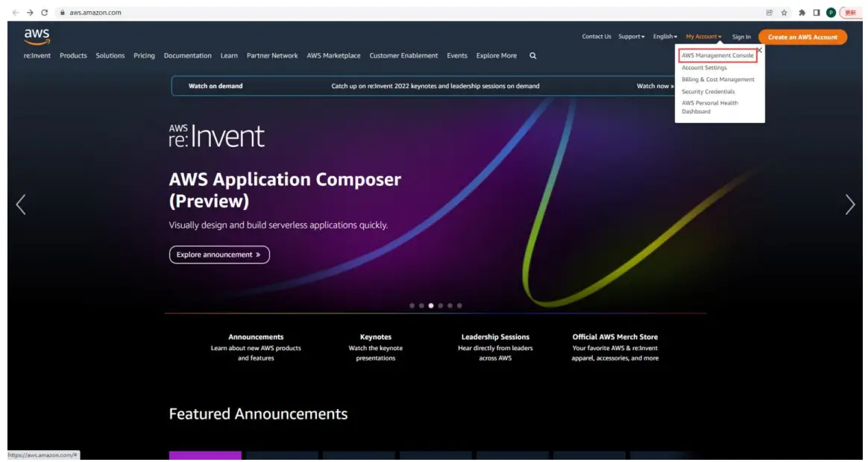Click the AWS re:Invent hero logo
868x462 pixels.
(x=216, y=136)
